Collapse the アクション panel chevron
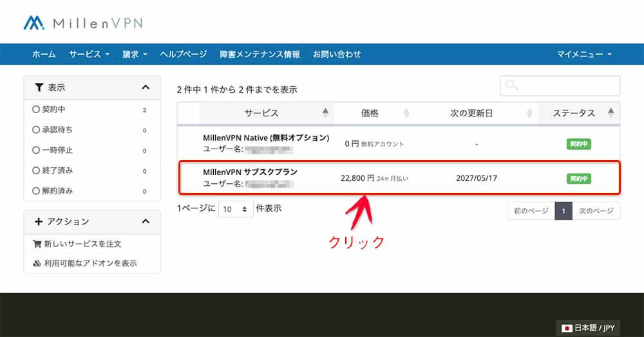644x337 pixels. pos(146,221)
